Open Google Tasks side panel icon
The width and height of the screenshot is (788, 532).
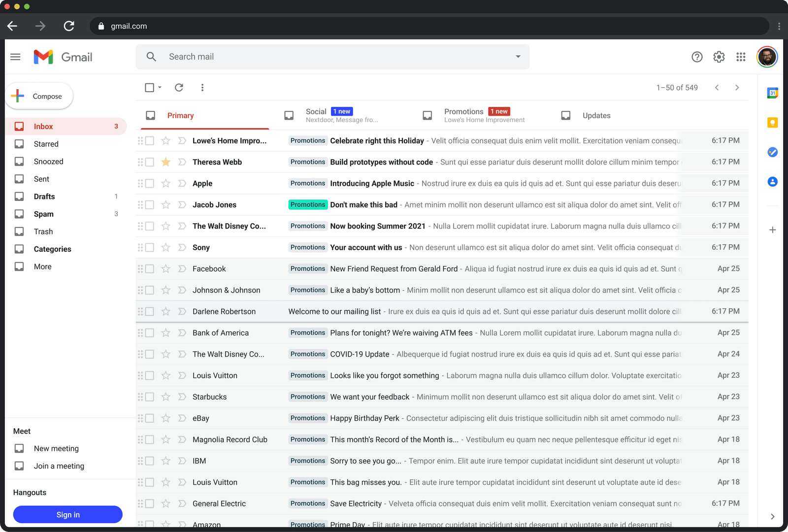pyautogui.click(x=772, y=152)
